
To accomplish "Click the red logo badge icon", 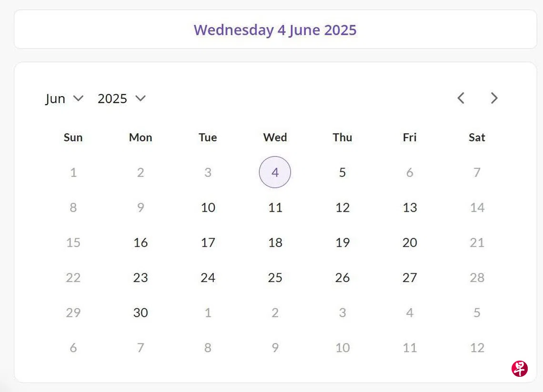I will (519, 368).
